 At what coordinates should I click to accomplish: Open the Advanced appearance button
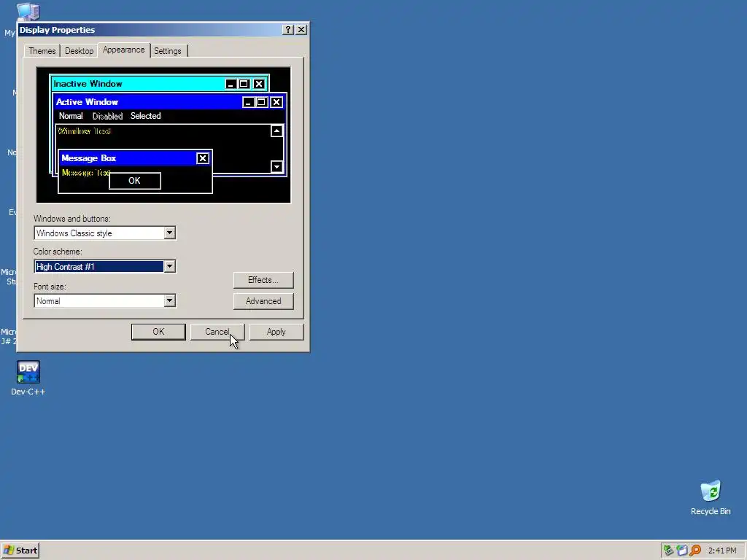(263, 301)
